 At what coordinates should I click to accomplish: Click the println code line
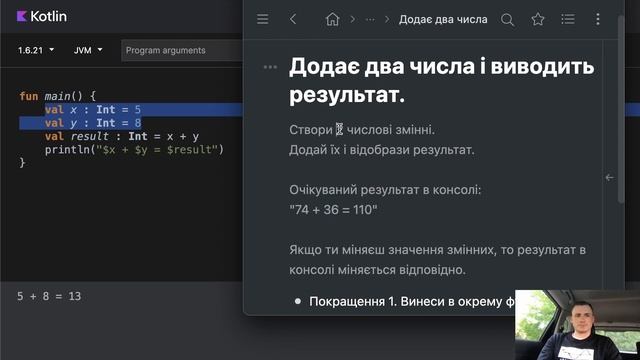(134, 150)
